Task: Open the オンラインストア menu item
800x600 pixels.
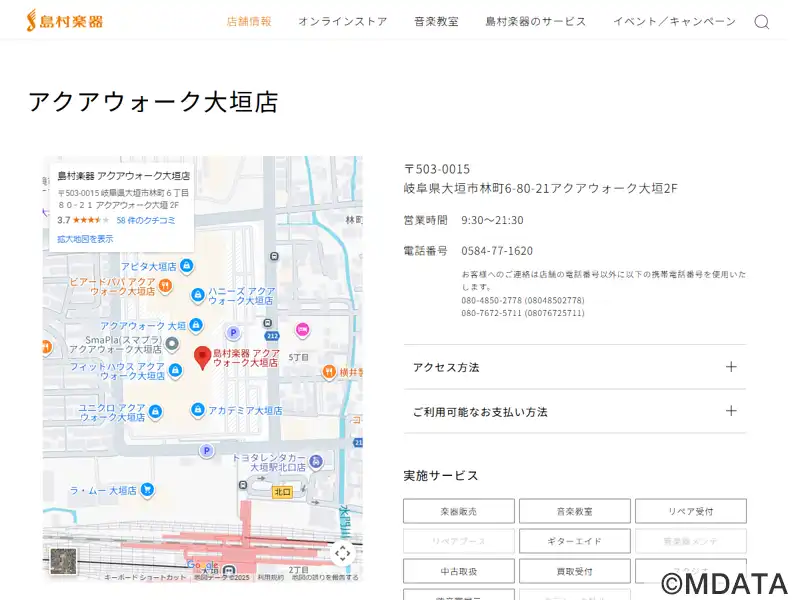Action: pyautogui.click(x=342, y=21)
